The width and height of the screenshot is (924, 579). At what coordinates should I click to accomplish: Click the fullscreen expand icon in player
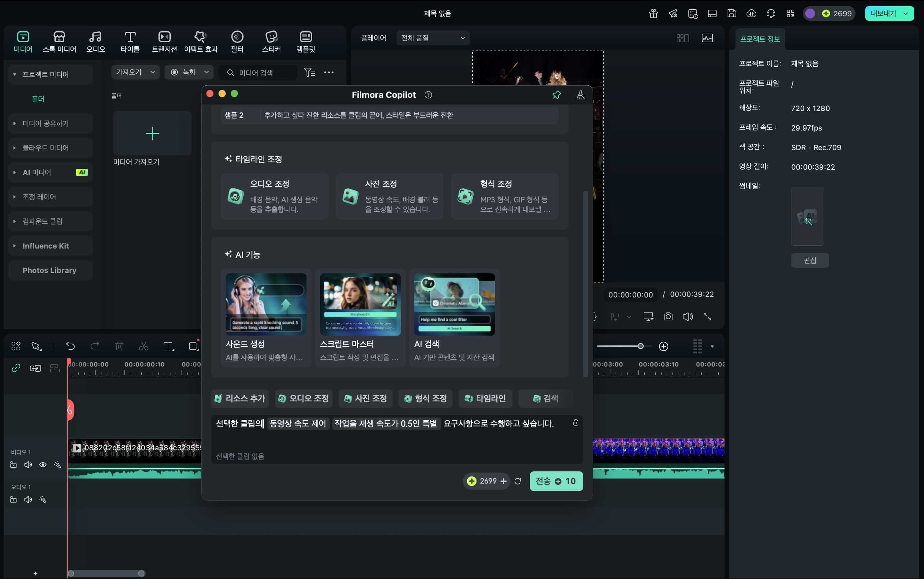[x=707, y=317]
